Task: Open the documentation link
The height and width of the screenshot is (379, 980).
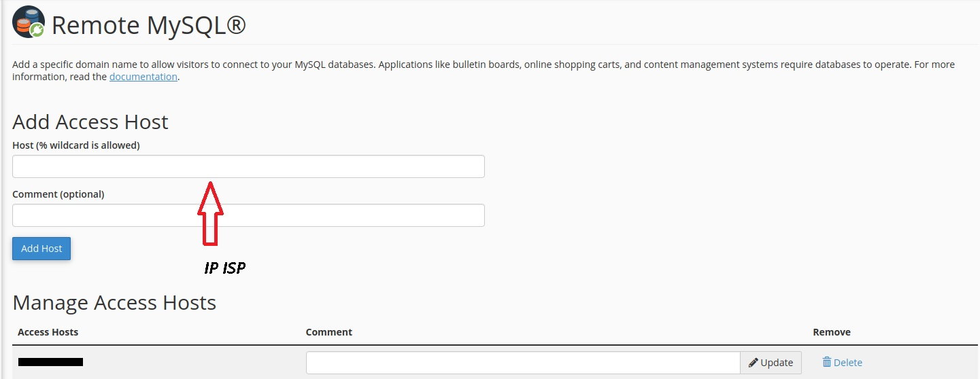Action: pyautogui.click(x=143, y=77)
